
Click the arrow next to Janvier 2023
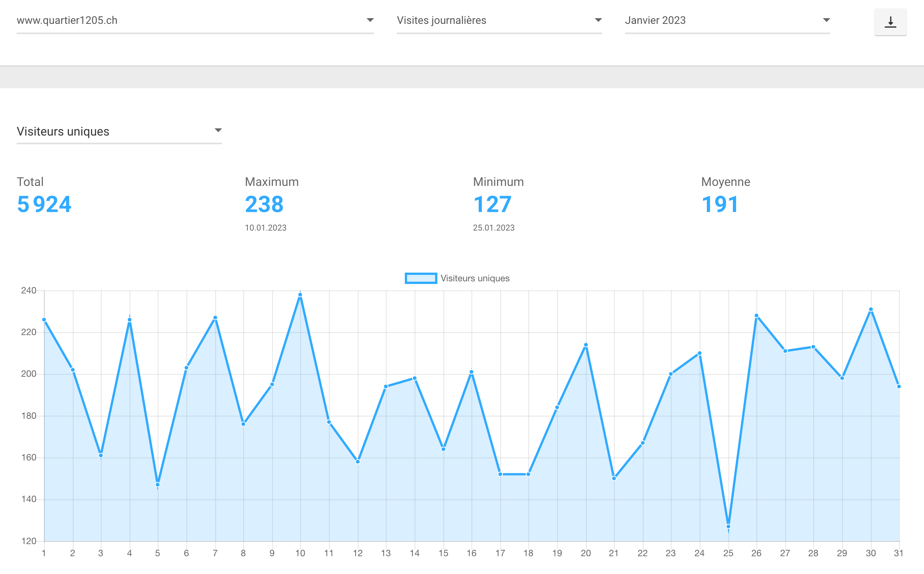click(826, 20)
